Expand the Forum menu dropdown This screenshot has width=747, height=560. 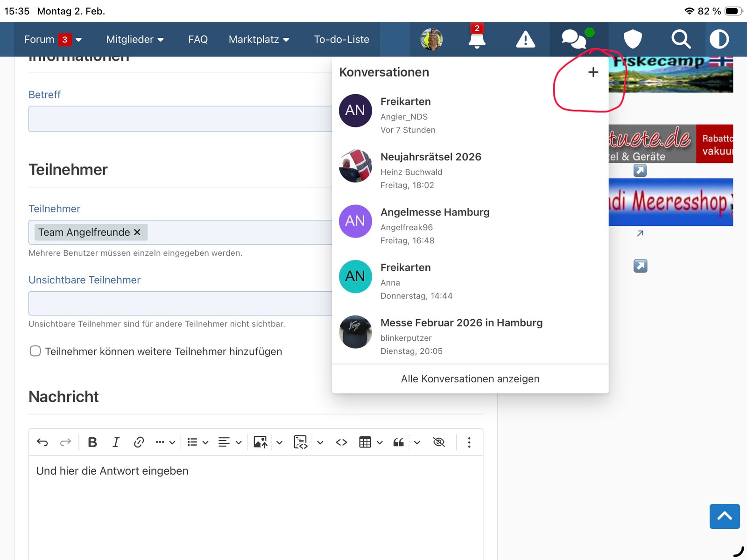click(x=78, y=40)
